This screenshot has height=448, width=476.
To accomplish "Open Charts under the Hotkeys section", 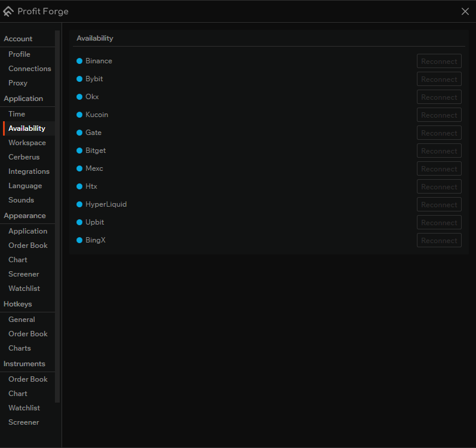I will click(x=27, y=348).
